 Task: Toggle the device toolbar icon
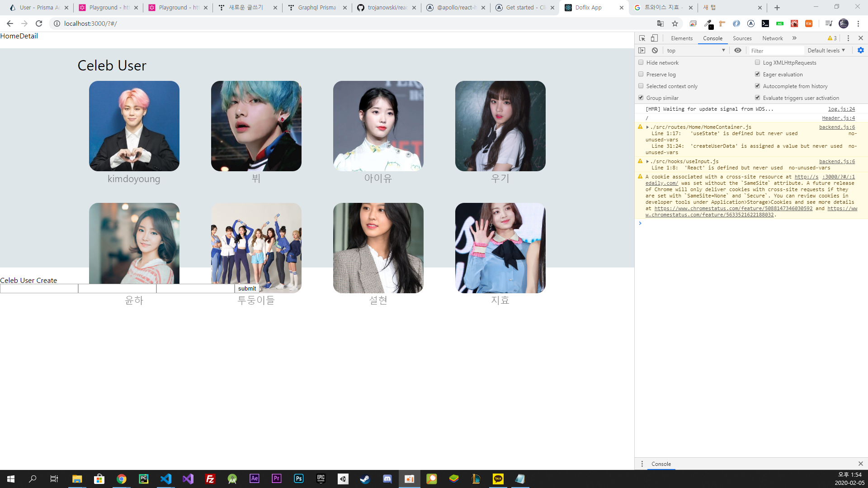coord(654,38)
